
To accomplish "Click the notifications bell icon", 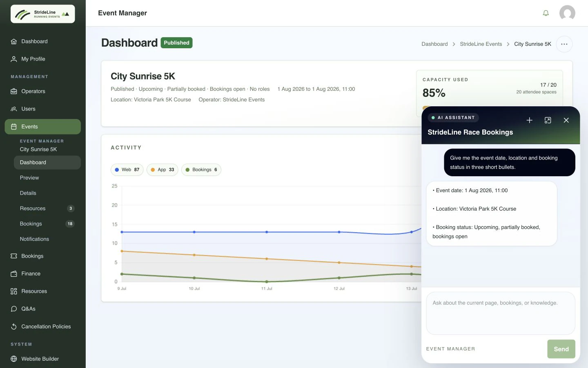I will pos(546,13).
